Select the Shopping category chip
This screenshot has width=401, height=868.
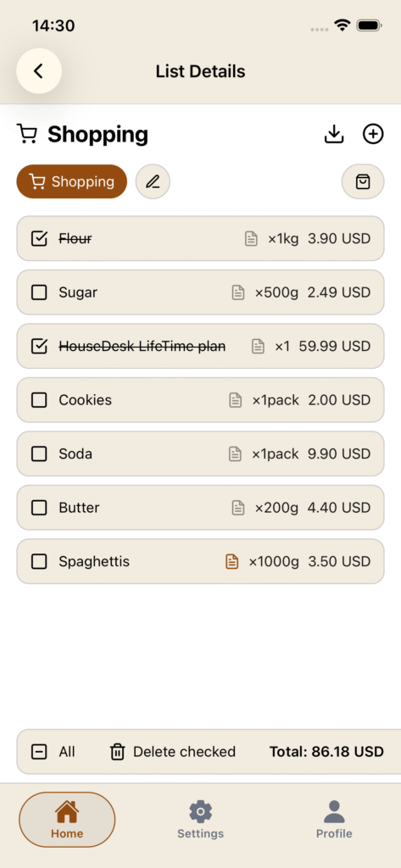pos(72,181)
